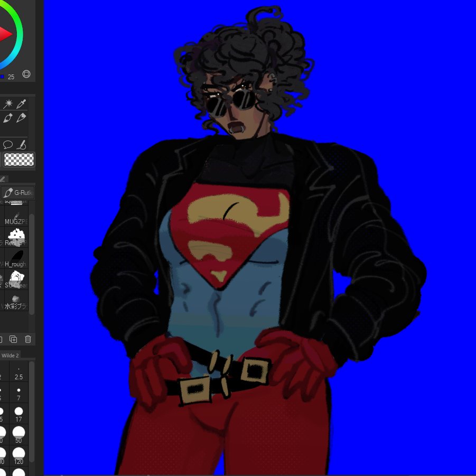Select the Balloon text tool
The width and height of the screenshot is (476, 476).
pos(8,145)
